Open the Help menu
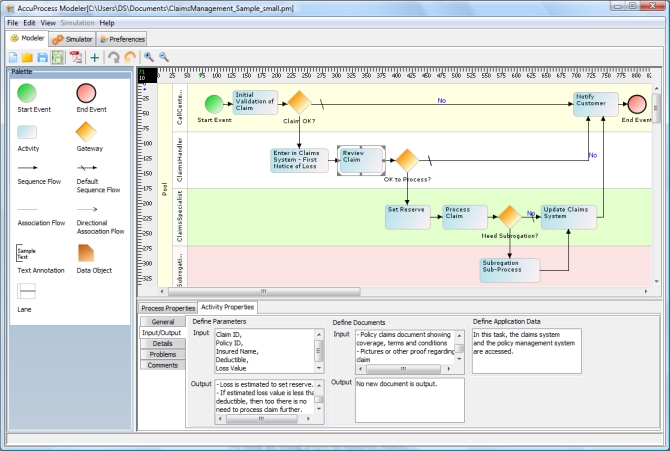Viewport: 670px width, 451px height. coord(107,23)
